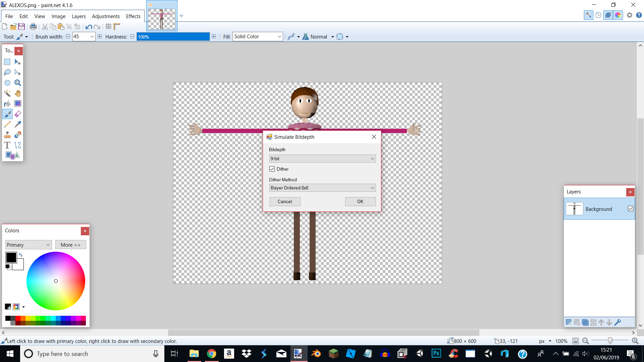Open the Tool chooser dropdown arrow

pos(26,37)
